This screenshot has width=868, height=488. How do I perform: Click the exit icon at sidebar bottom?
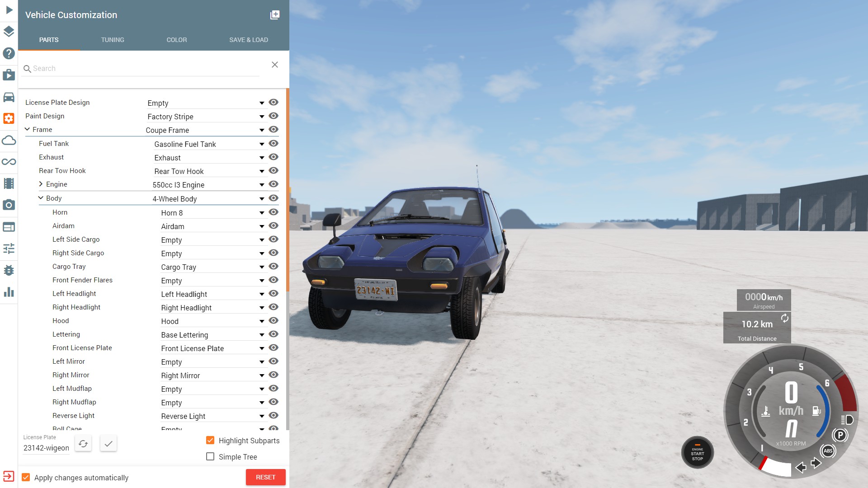9,476
